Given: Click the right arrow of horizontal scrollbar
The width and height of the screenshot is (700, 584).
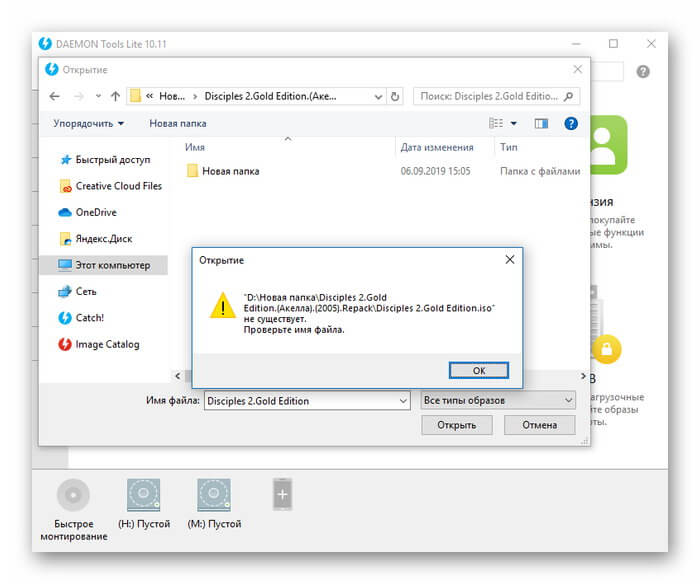Looking at the screenshot, I should click(583, 376).
